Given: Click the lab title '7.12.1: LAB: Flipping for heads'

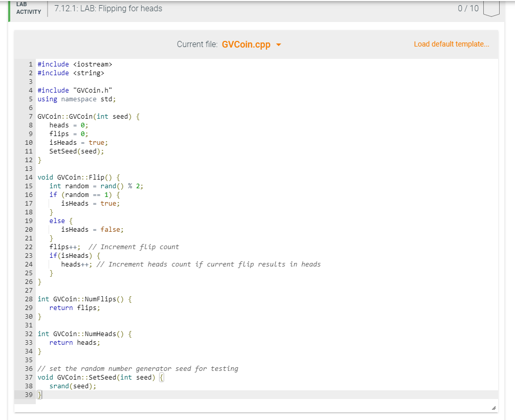Looking at the screenshot, I should coord(108,8).
